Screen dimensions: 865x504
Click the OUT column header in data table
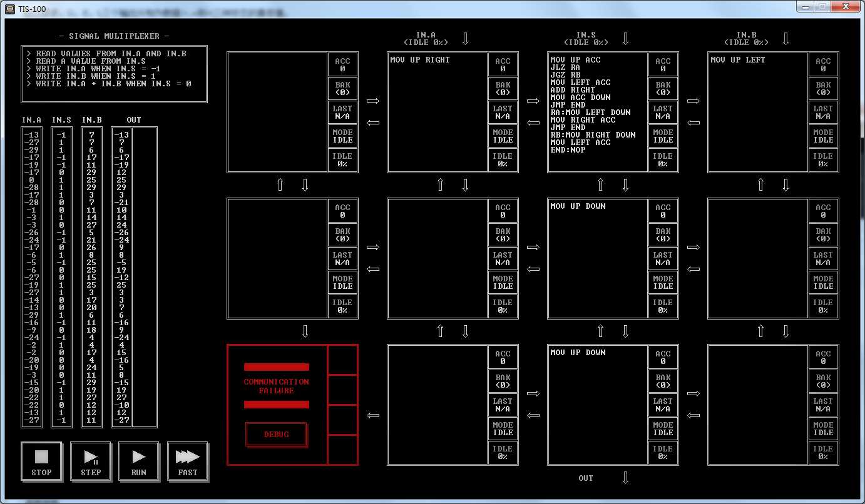[x=134, y=120]
